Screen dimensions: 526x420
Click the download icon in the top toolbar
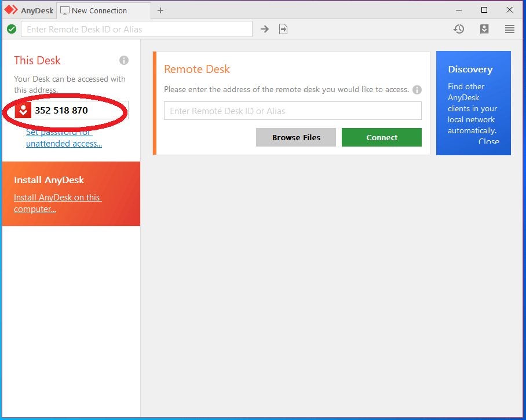[x=484, y=29]
